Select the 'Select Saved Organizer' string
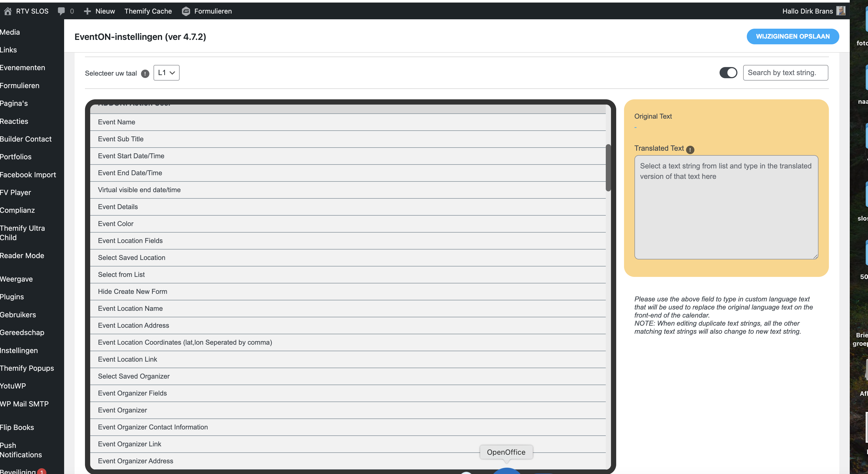This screenshot has height=474, width=868. tap(348, 376)
